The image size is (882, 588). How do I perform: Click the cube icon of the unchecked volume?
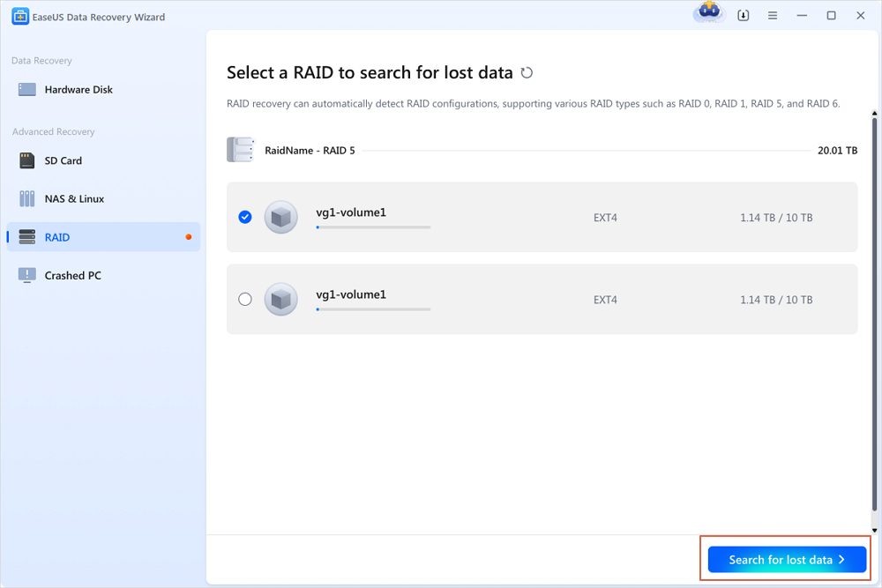[x=280, y=299]
